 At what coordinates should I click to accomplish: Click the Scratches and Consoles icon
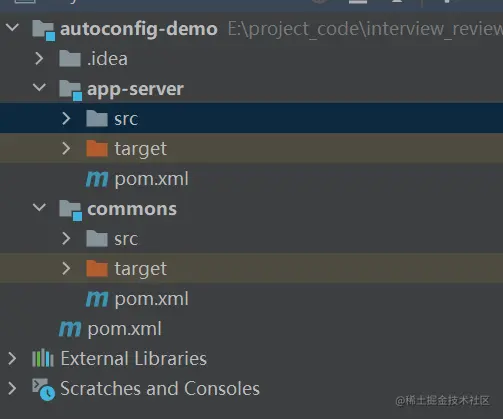43,389
